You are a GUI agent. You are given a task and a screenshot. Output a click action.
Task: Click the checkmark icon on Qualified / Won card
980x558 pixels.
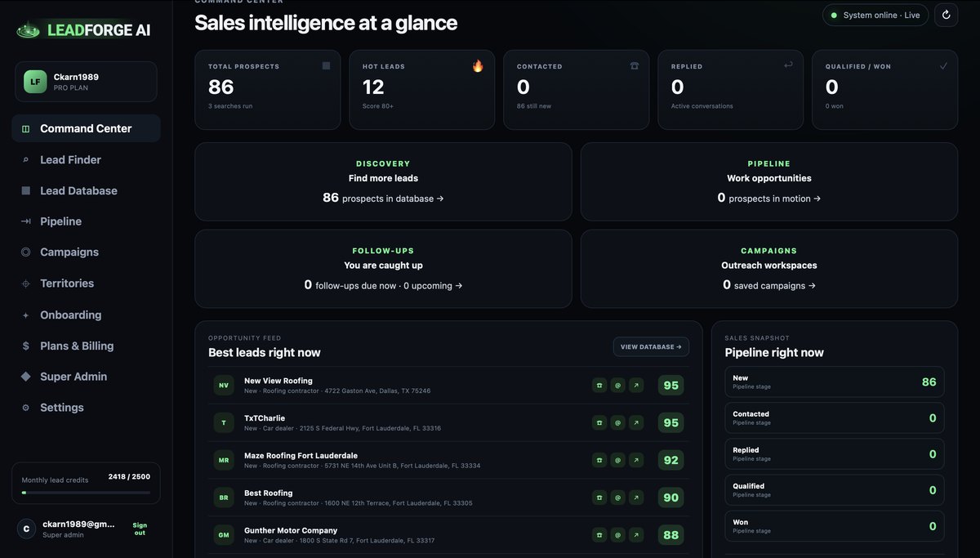[x=943, y=65]
